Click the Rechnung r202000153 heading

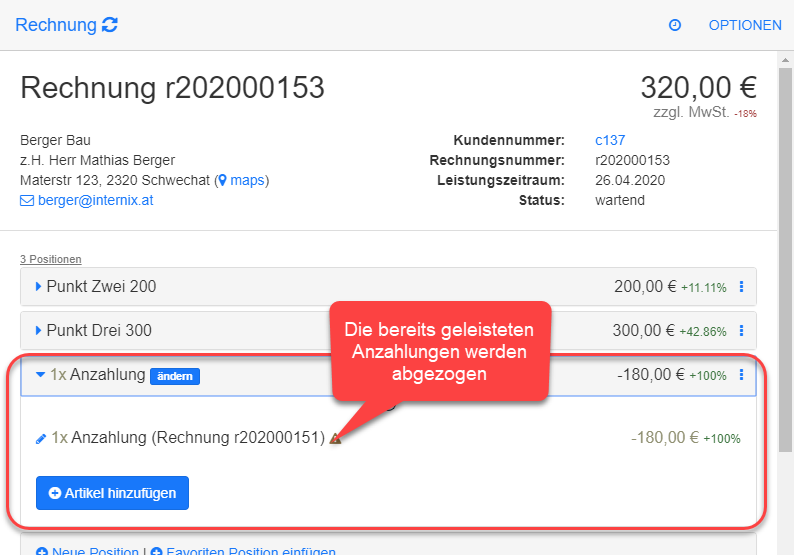pyautogui.click(x=172, y=88)
